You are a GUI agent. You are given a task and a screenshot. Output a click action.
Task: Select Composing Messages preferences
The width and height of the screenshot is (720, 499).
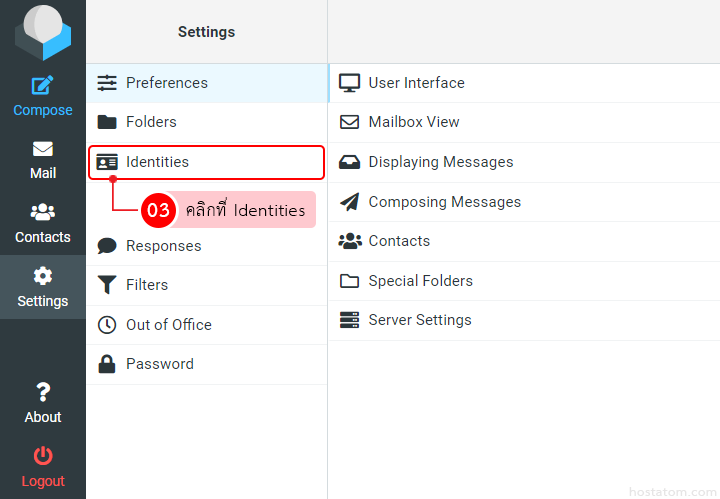(444, 202)
